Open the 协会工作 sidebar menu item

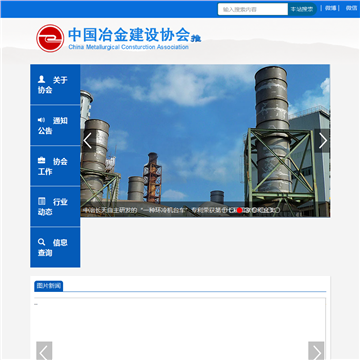tap(55, 166)
